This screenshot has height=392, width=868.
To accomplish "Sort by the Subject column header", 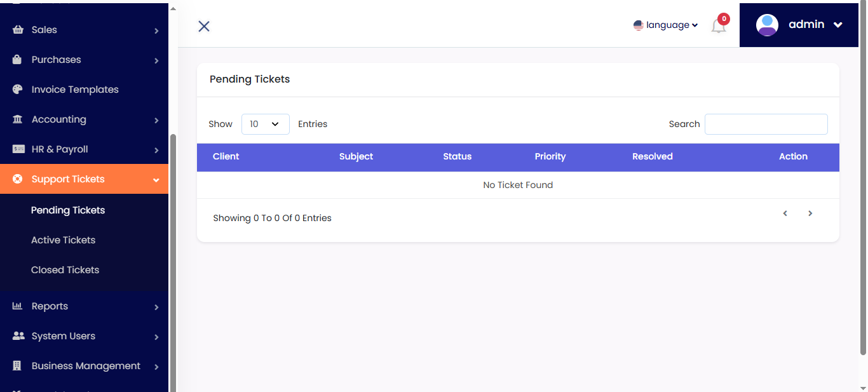I will pyautogui.click(x=356, y=156).
